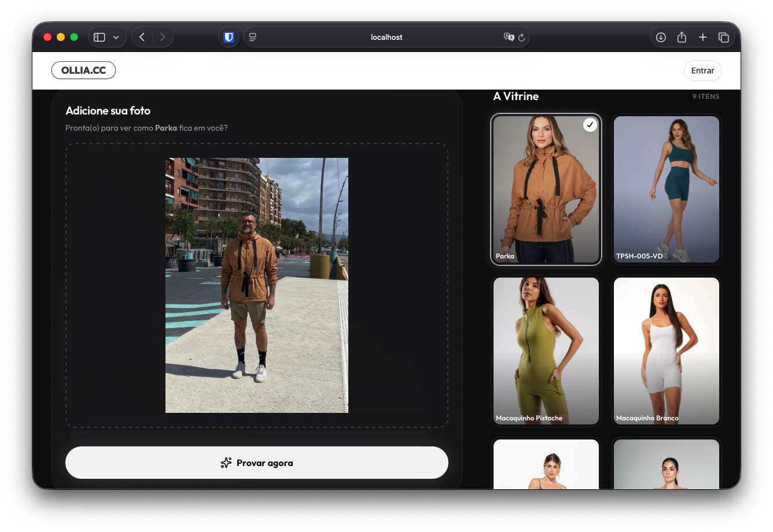Screen dimensions: 773x532
Task: Click the checkmark on the Parka card
Action: pos(590,125)
